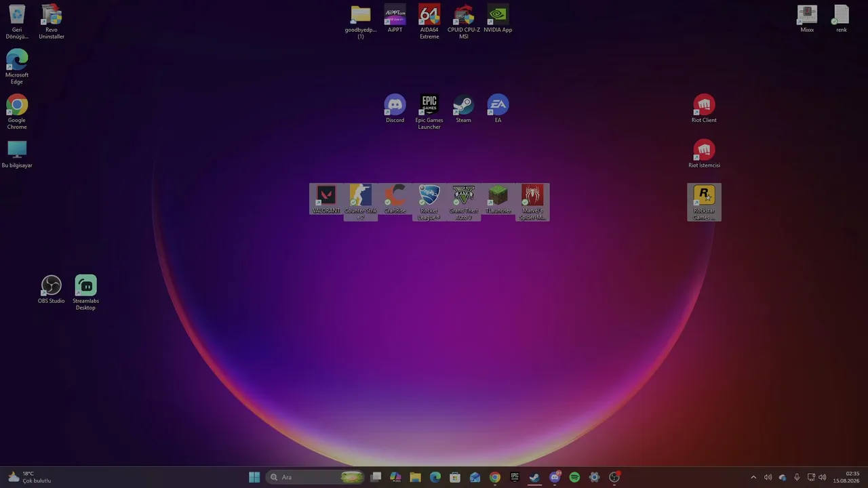Select the Steam desktop shortcut
The width and height of the screenshot is (868, 488).
coord(463,109)
